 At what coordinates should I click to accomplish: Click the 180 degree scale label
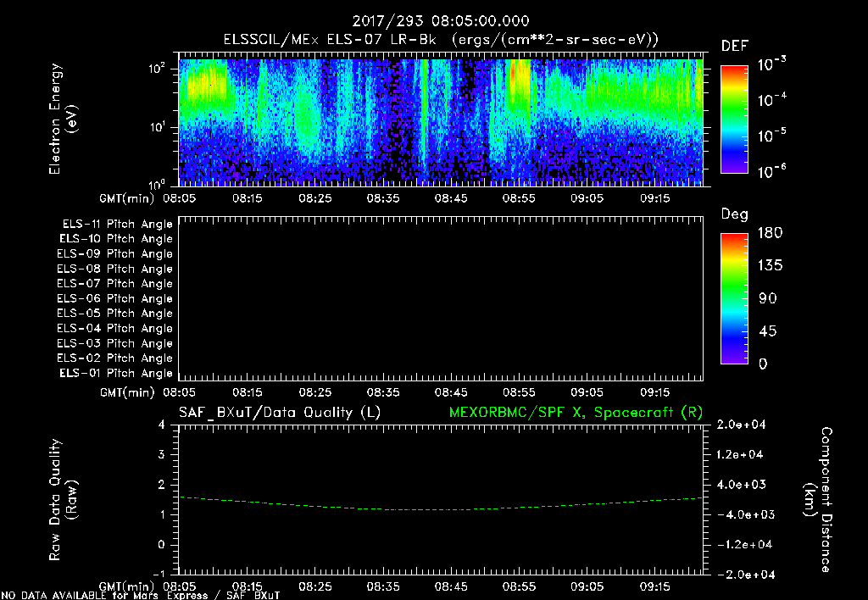click(x=770, y=232)
